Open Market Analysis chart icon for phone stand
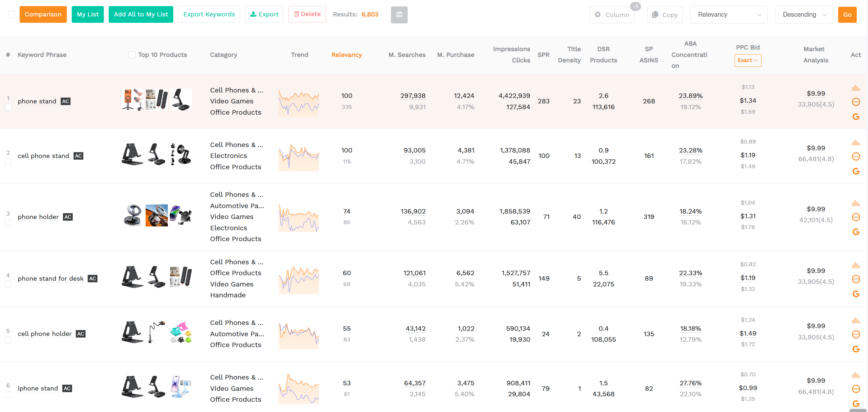 (x=856, y=88)
